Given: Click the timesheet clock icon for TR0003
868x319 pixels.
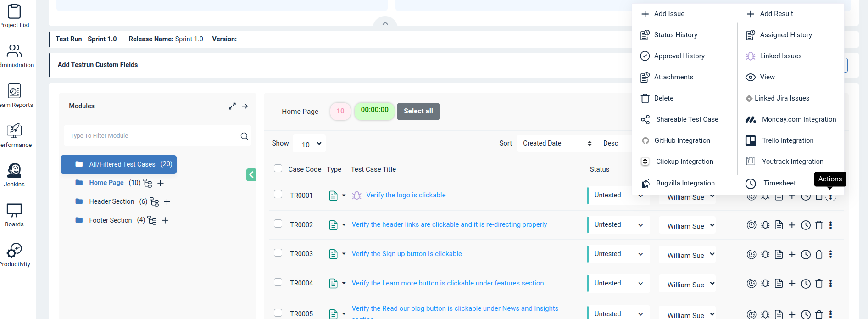Looking at the screenshot, I should coord(806,255).
